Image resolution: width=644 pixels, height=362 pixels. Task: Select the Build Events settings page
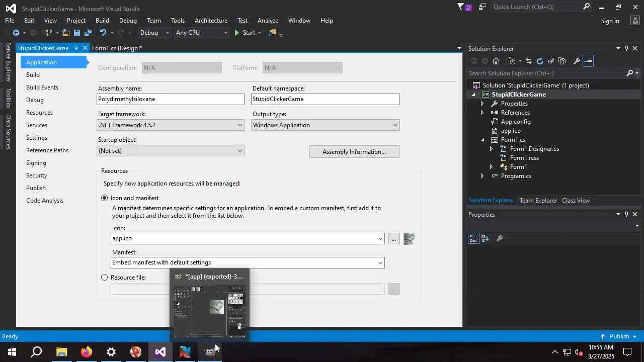[42, 87]
